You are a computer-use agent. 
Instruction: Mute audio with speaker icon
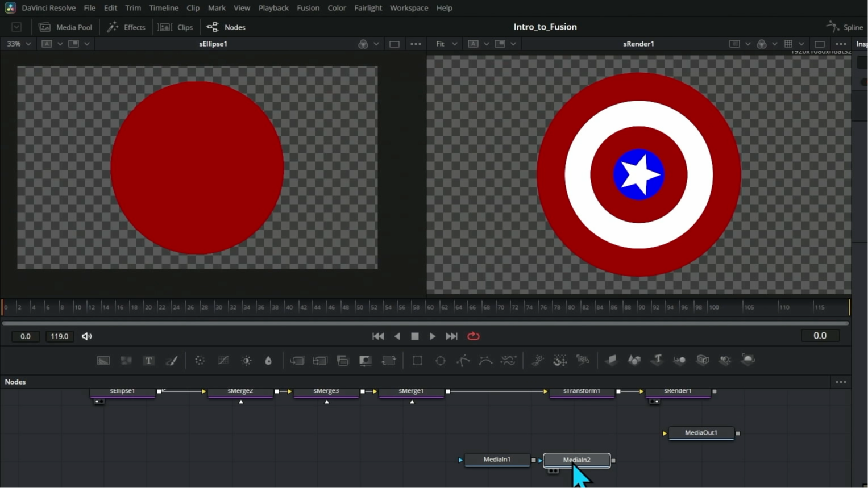point(87,336)
